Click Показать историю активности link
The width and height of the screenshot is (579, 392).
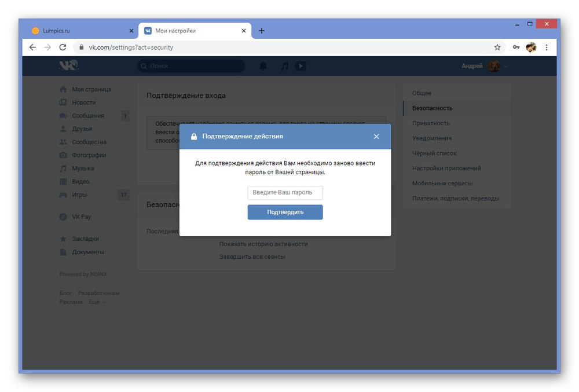tap(263, 244)
